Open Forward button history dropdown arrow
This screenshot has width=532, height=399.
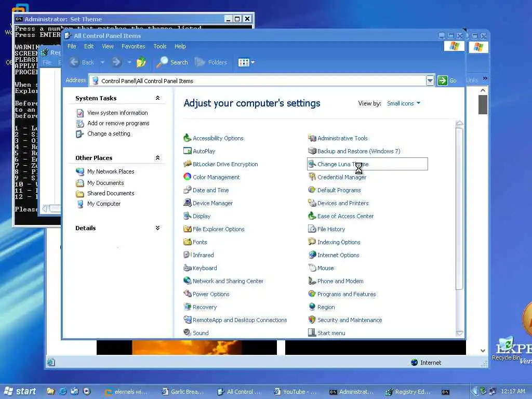129,62
